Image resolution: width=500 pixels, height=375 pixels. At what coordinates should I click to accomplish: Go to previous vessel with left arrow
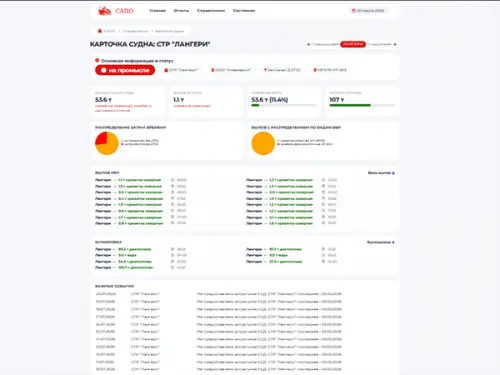coord(309,44)
